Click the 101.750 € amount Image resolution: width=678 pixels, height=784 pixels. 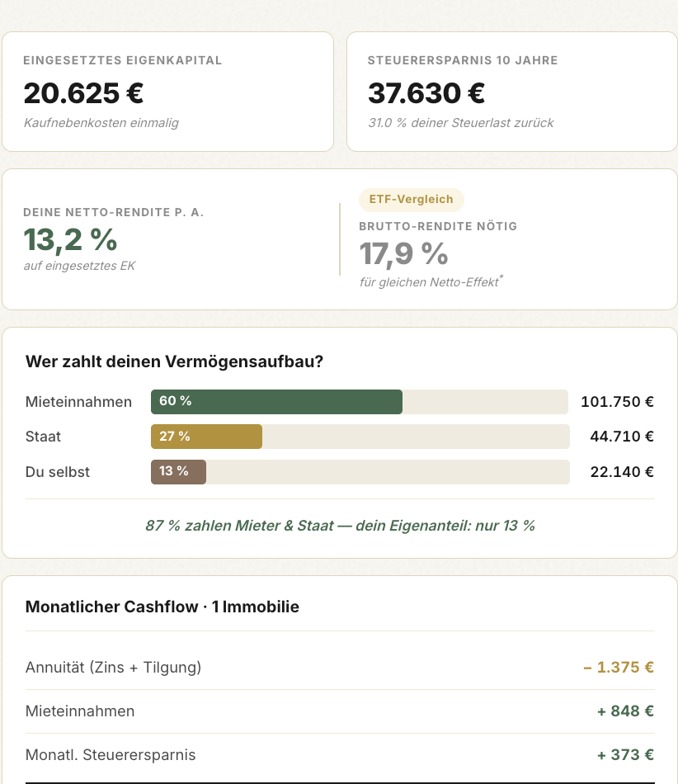tap(617, 402)
